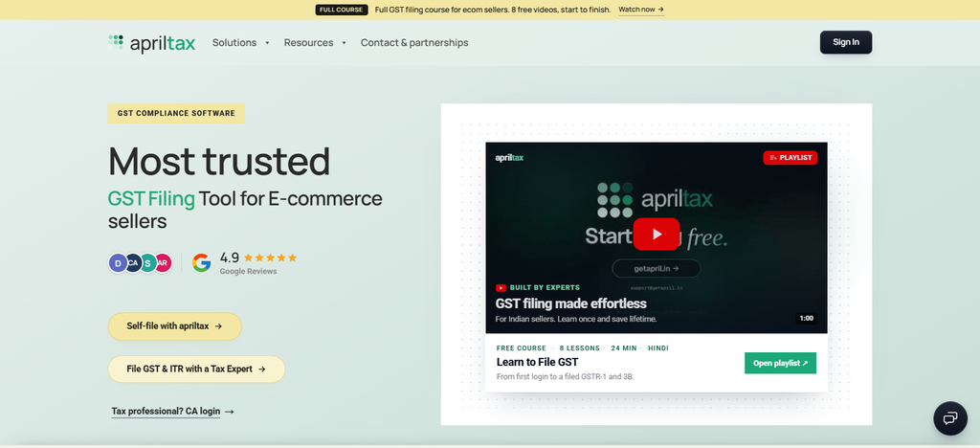Click the five-star rating

(270, 258)
